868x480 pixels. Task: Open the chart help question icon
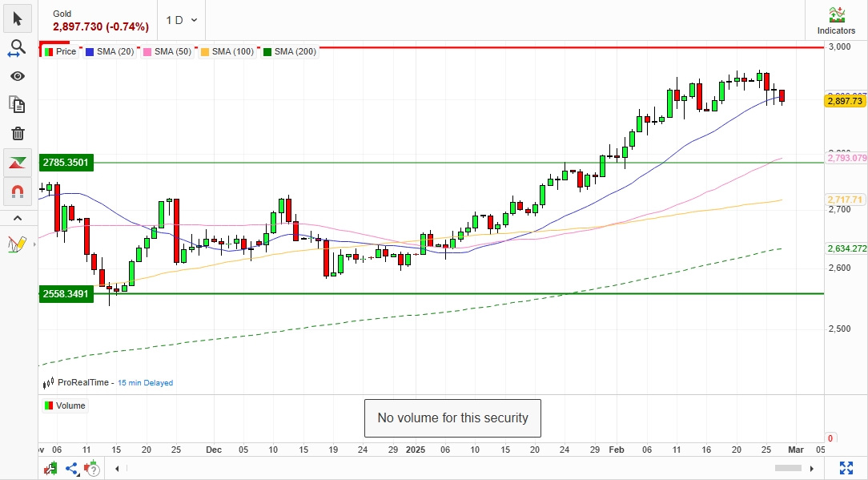tap(93, 468)
